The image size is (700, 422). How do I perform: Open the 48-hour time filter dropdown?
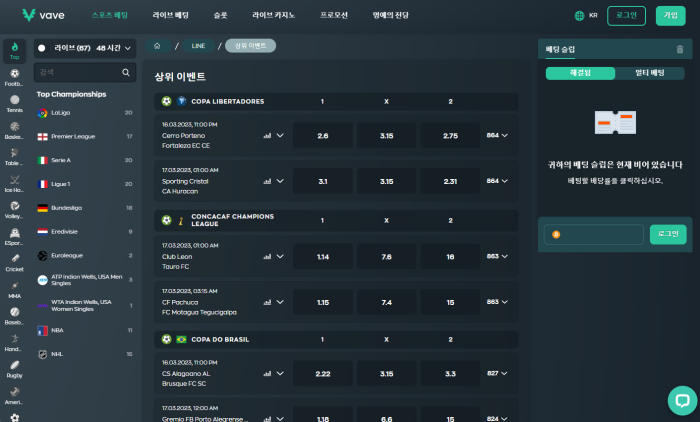114,48
